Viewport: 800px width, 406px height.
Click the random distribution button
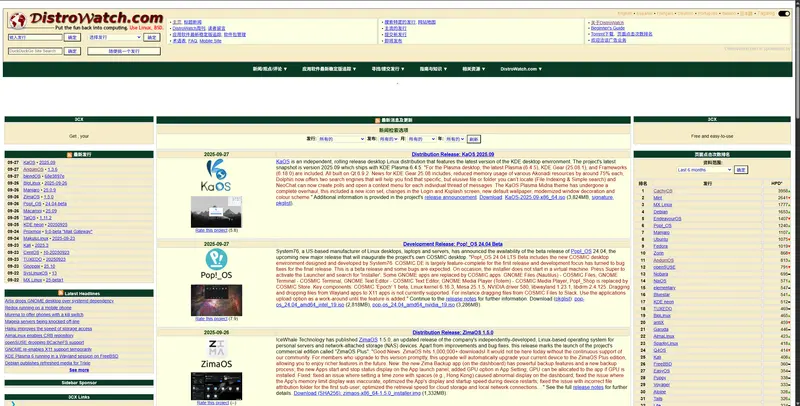click(x=124, y=51)
